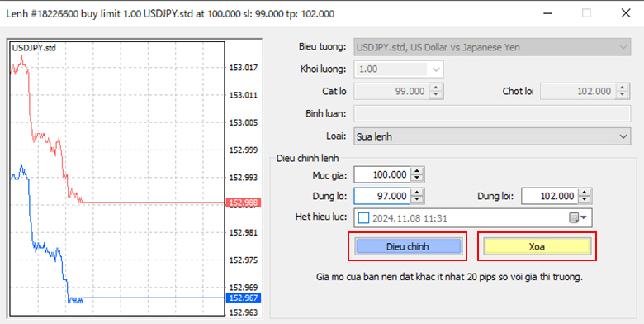Decrease Dung lo value with down arrow
The image size is (644, 324).
[417, 200]
